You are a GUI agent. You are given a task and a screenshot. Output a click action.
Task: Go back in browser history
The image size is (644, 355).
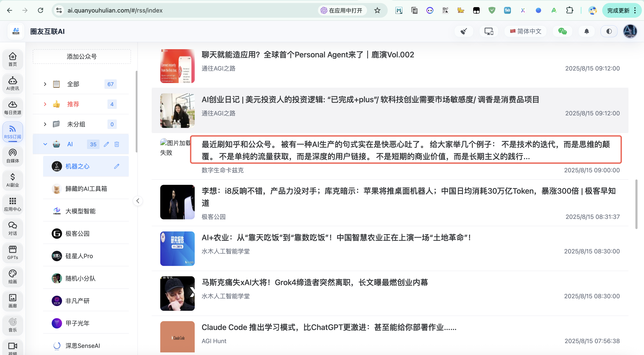coord(9,10)
